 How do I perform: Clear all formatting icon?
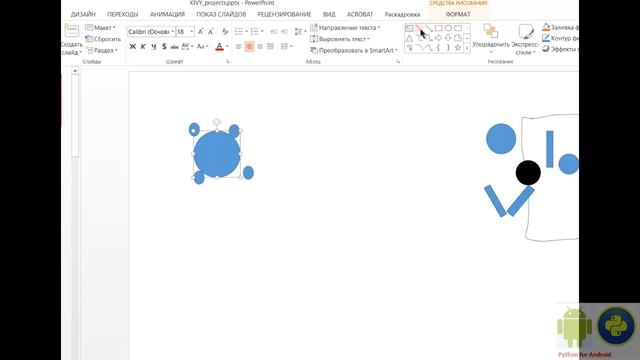coord(225,31)
